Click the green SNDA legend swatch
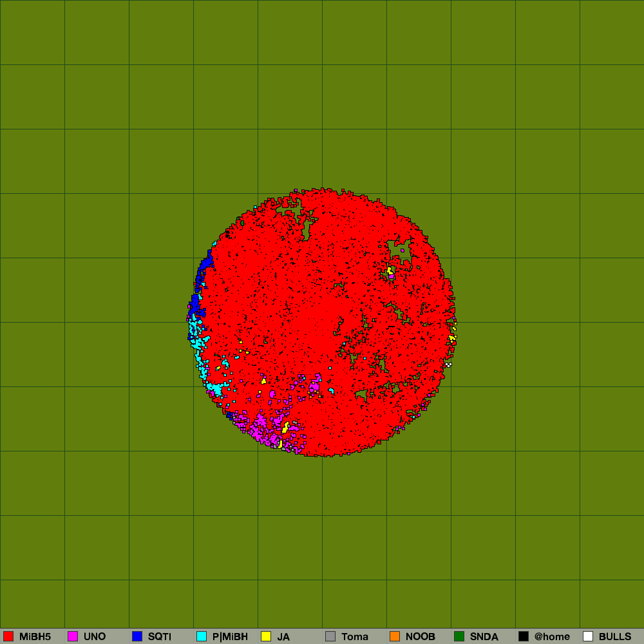 [459, 636]
